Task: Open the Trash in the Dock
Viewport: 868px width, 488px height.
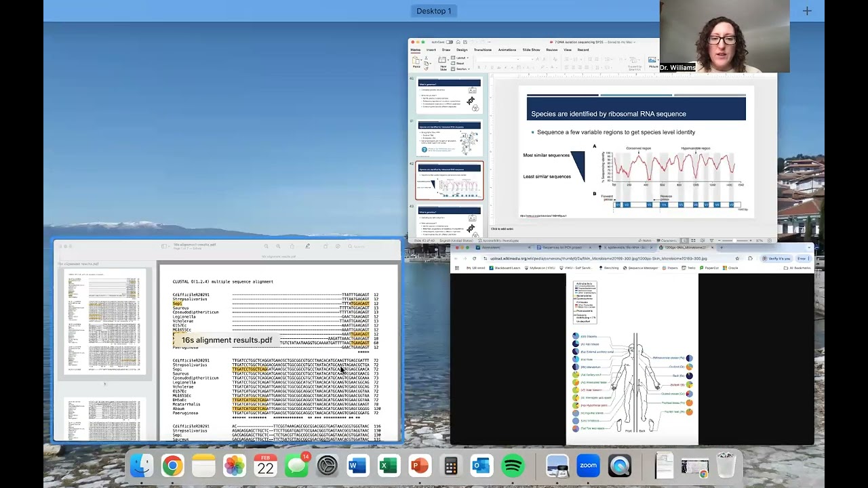Action: (x=726, y=466)
